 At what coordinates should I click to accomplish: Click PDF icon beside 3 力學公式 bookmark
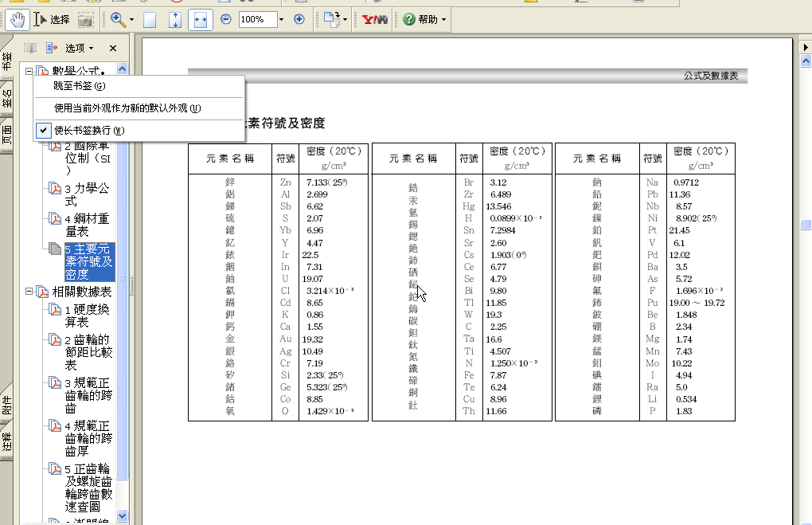(x=55, y=187)
